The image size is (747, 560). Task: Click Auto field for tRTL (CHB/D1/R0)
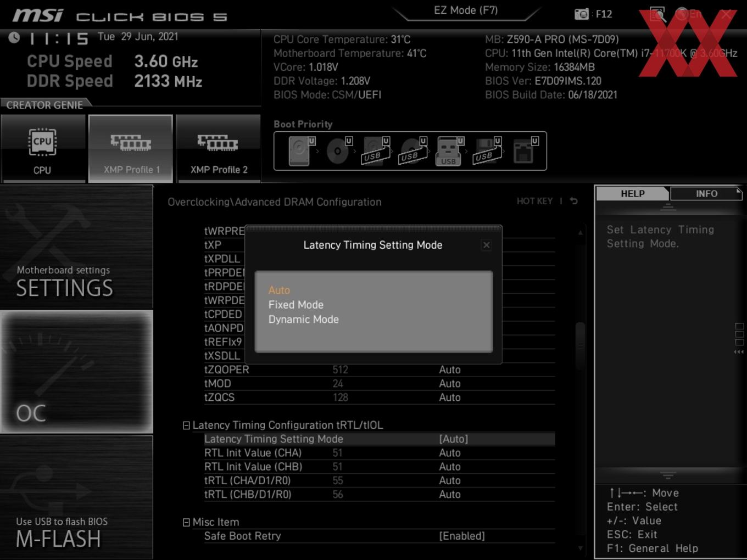pos(450,494)
